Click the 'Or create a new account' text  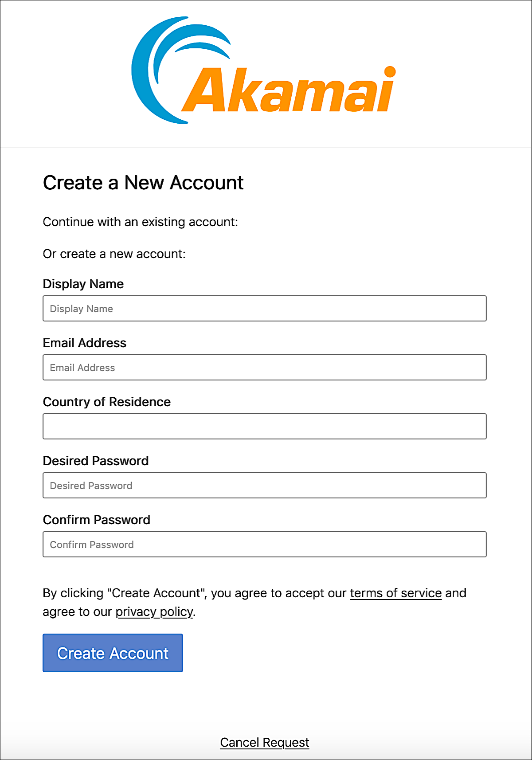(114, 254)
